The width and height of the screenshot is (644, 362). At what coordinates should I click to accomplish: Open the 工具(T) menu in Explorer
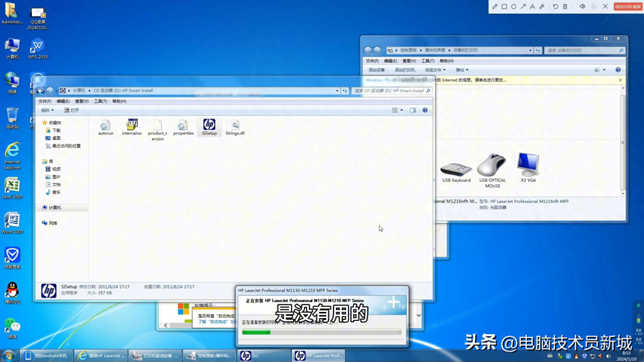[100, 101]
